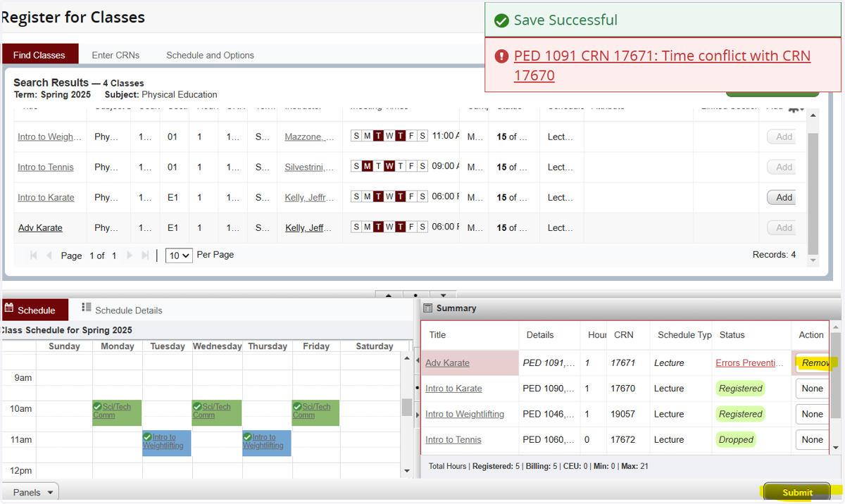Open Intro to Weightlifting link in Summary
This screenshot has width=845, height=504.
click(465, 414)
